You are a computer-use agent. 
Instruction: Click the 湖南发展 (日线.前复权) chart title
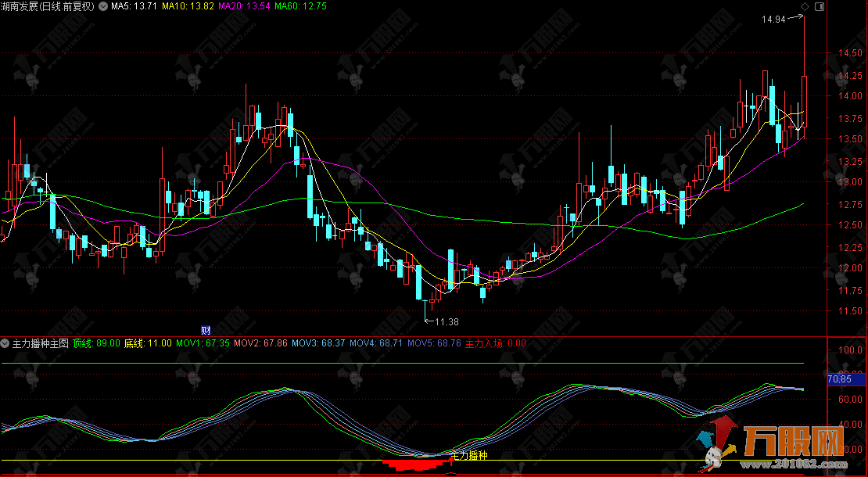(48, 6)
